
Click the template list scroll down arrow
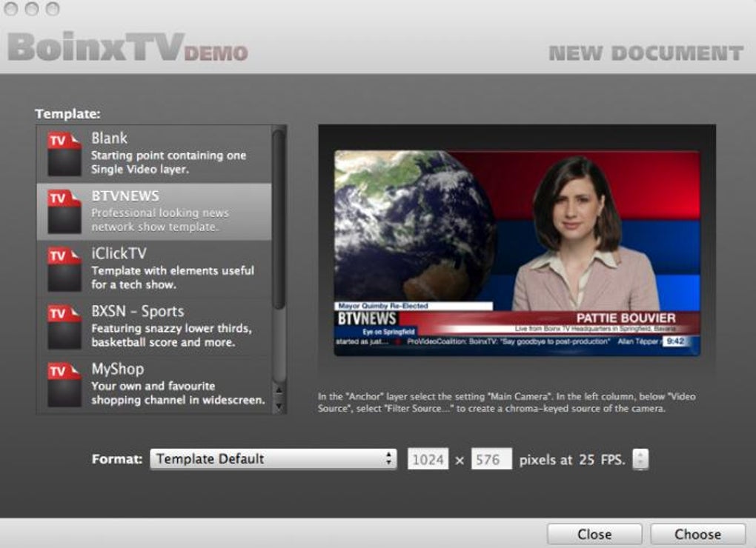point(279,407)
